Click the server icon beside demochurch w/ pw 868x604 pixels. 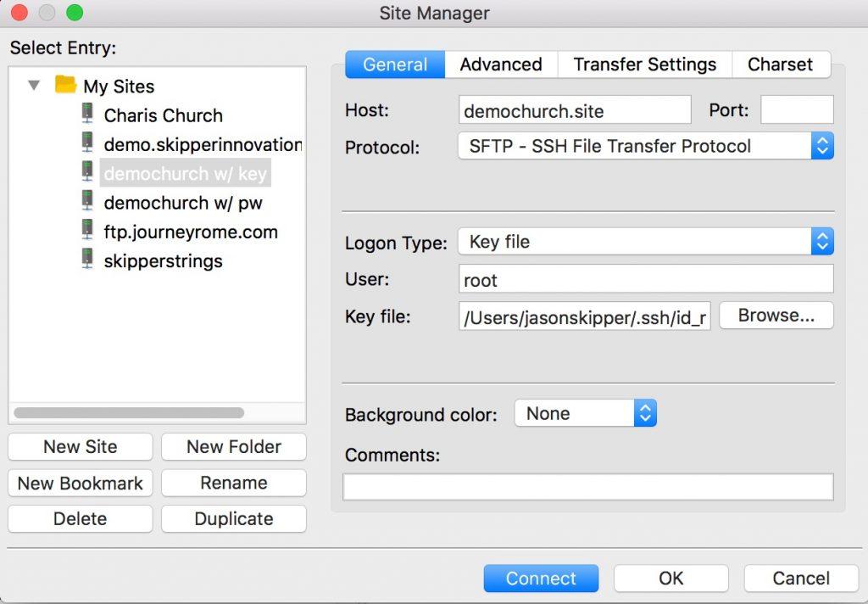pos(87,200)
